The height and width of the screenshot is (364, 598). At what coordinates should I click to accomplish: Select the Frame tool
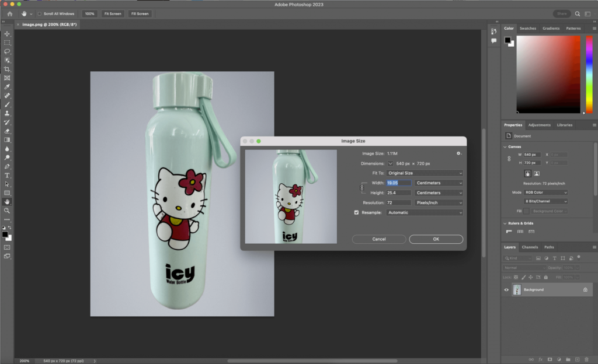[7, 78]
